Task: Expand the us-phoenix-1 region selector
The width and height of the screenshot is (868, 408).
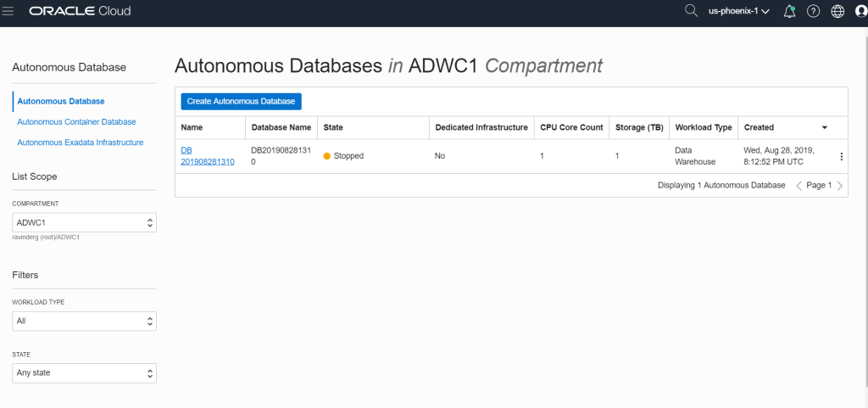Action: pos(738,12)
